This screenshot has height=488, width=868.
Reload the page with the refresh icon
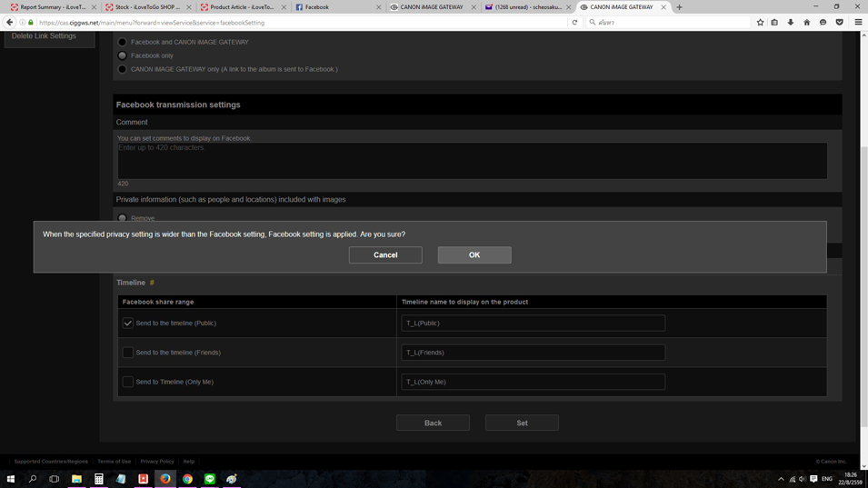coord(574,23)
